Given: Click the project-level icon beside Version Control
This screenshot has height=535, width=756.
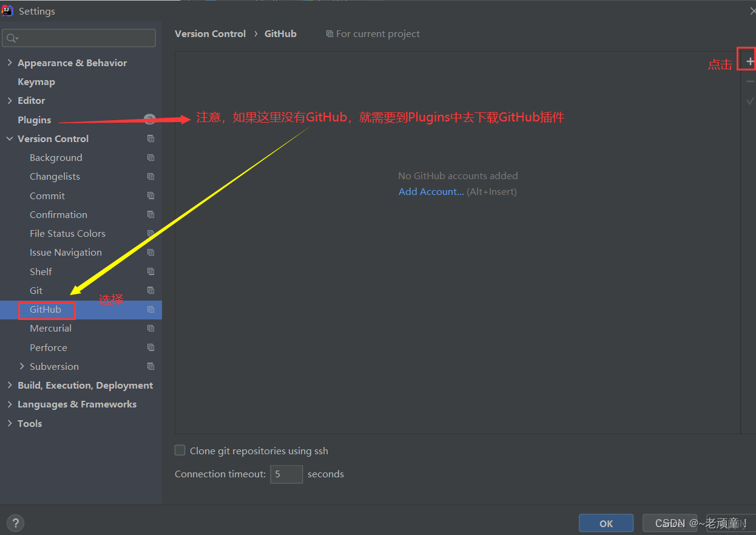Looking at the screenshot, I should pos(150,138).
